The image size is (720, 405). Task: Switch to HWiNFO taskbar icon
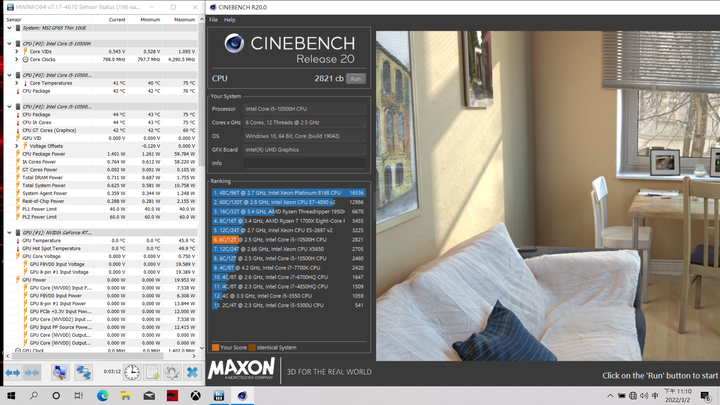[x=219, y=395]
